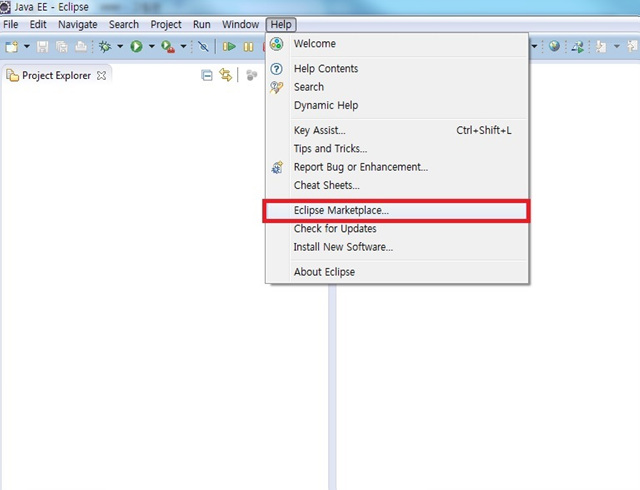Screen dimensions: 640x490
Task: Click the Next Annotation icon
Action: [x=601, y=47]
